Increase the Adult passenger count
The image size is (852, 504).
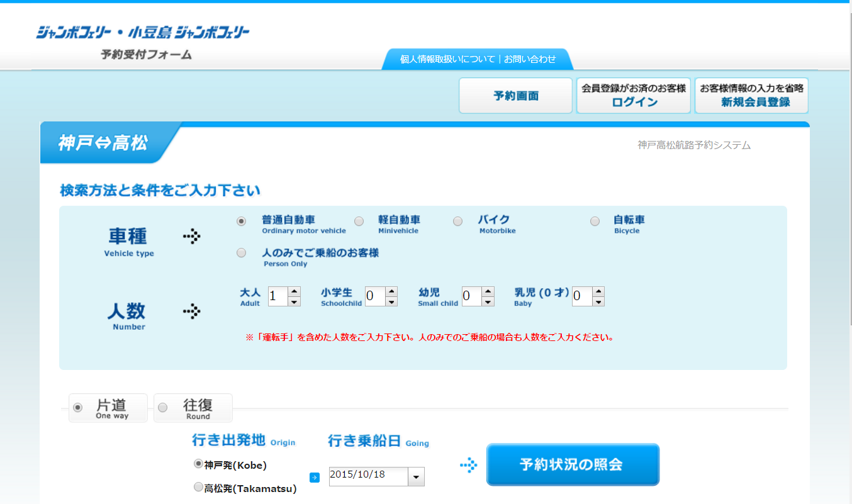[294, 291]
